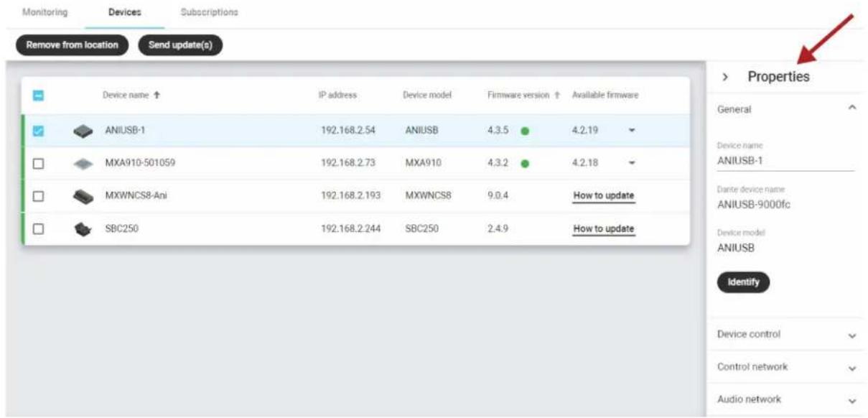
Task: Click the Firmware version sort arrow
Action: pyautogui.click(x=557, y=96)
